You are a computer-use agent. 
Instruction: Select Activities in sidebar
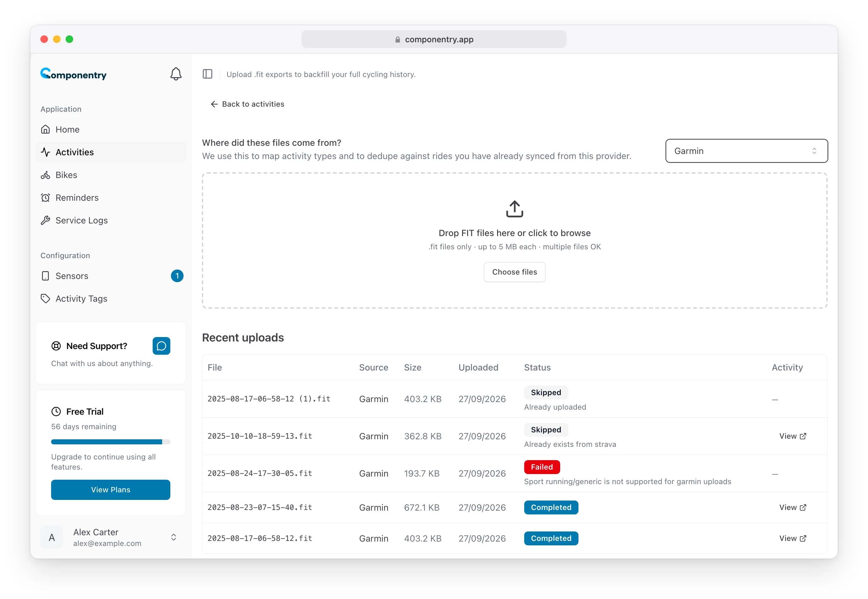111,152
